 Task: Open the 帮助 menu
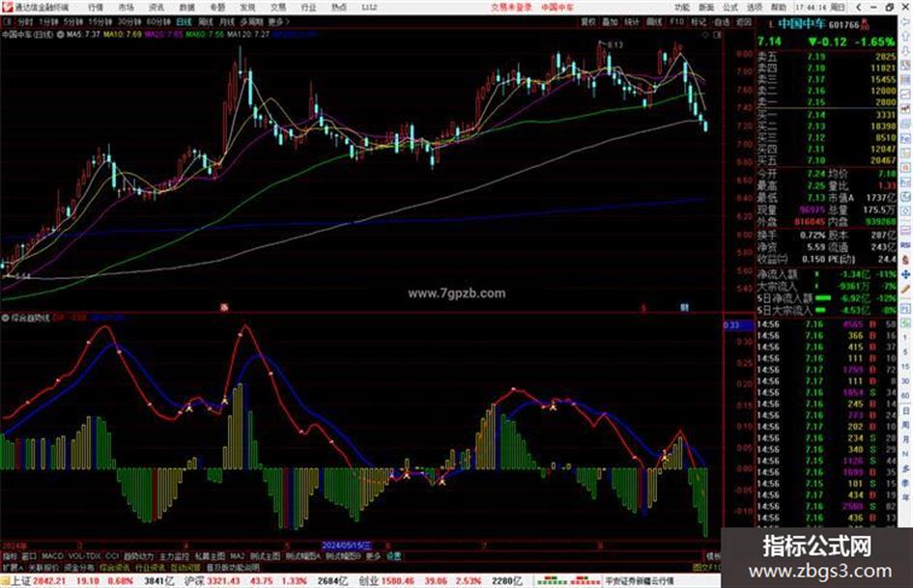[x=778, y=7]
